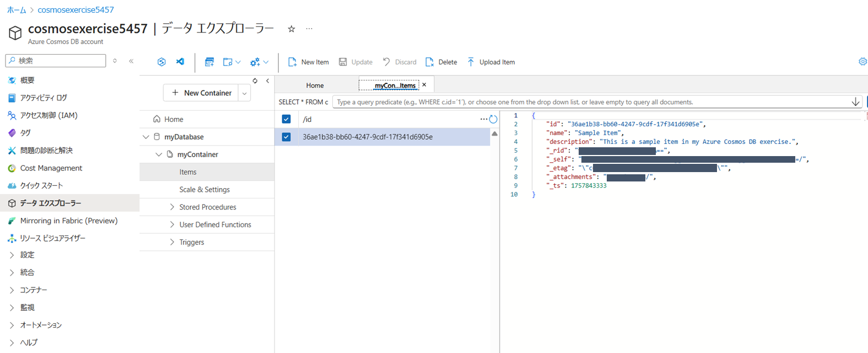
Task: Open クイック スタート page
Action: 41,186
